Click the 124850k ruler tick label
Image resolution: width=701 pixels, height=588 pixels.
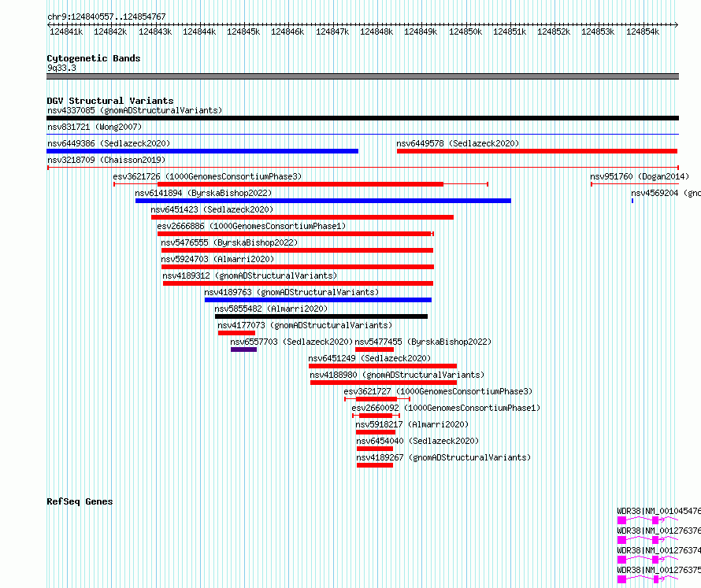(465, 31)
